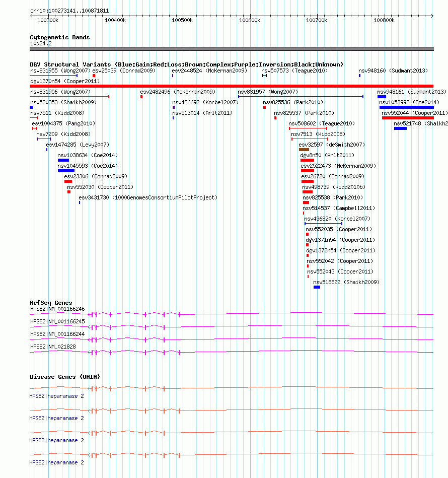Image resolution: width=448 pixels, height=478 pixels.
Task: Select esv1004375 (Pang2010) variant label
Action: 63,124
